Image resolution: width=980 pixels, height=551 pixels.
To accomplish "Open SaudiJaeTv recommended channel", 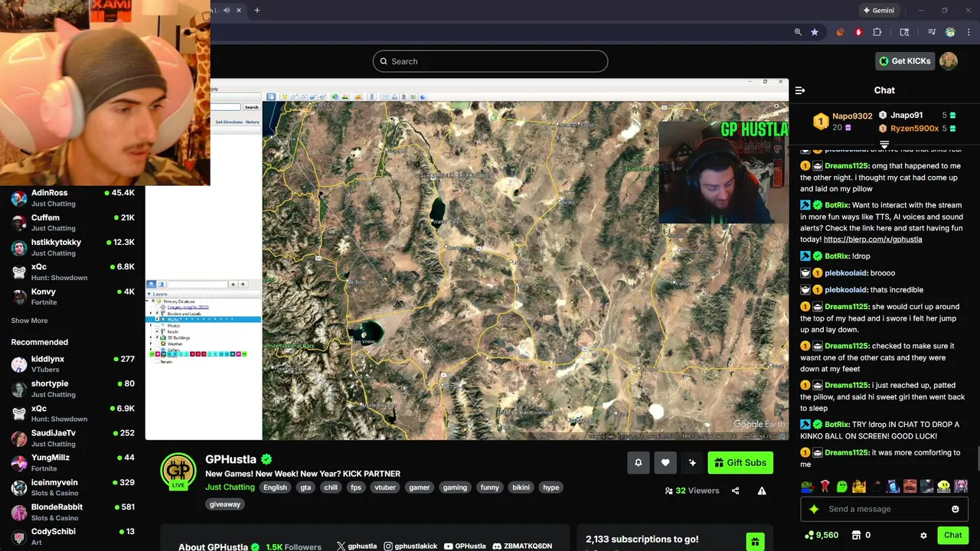I will point(73,438).
